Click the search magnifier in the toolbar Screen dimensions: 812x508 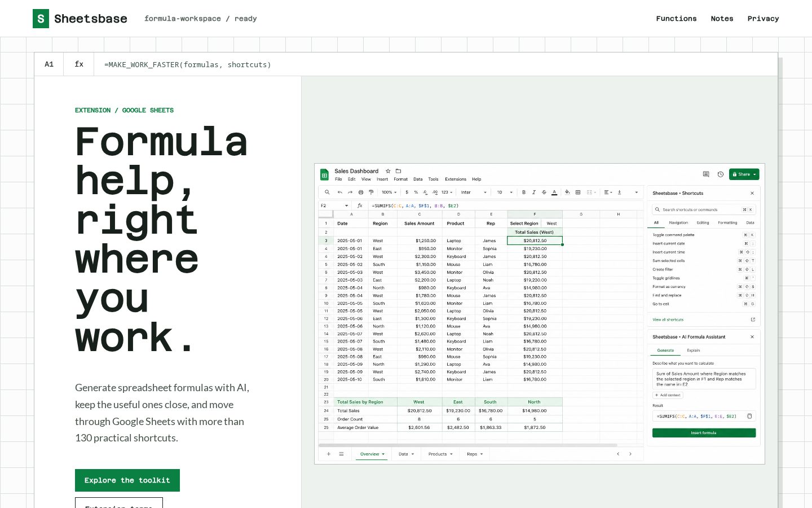point(327,192)
